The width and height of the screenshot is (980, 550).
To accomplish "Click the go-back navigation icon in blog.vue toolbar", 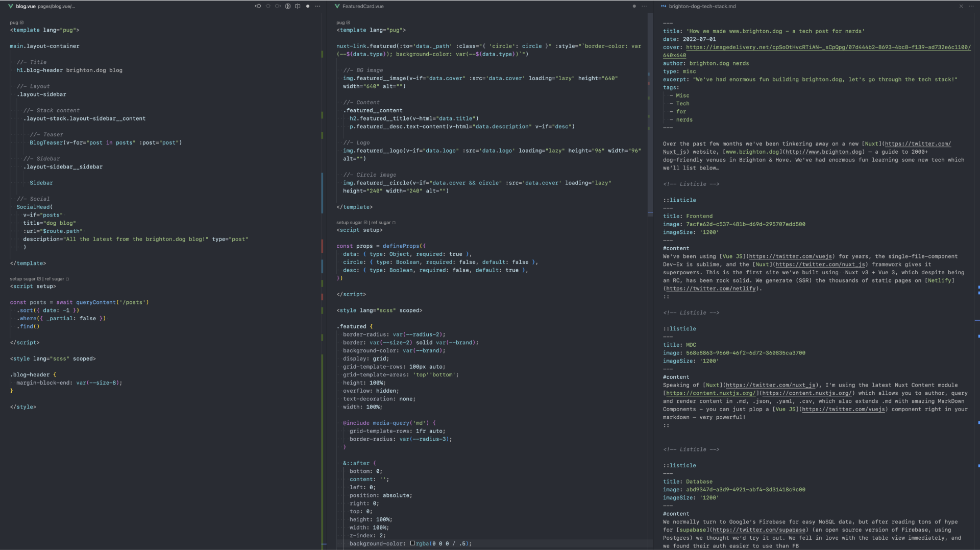I will [x=258, y=6].
